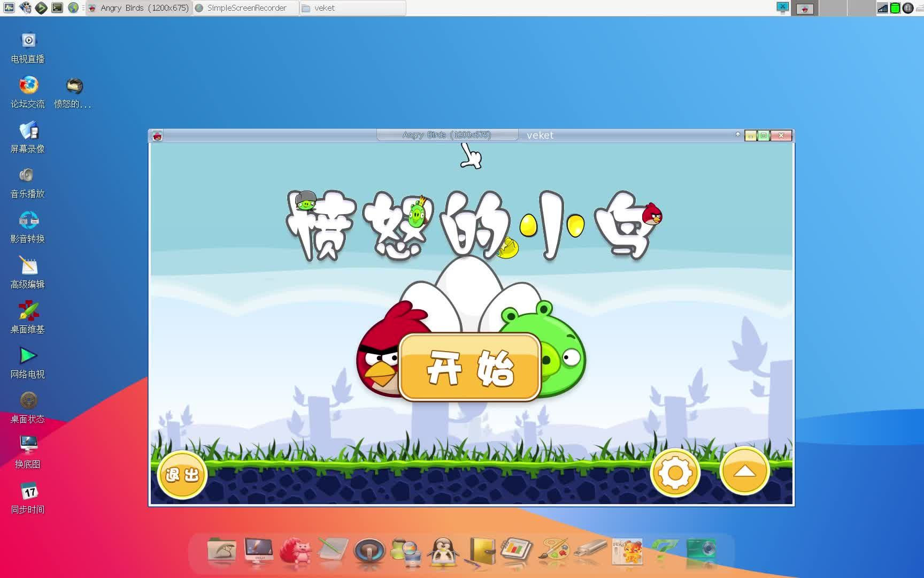Open the 音乐播放 music player shortcut
This screenshot has width=924, height=578.
pos(28,182)
